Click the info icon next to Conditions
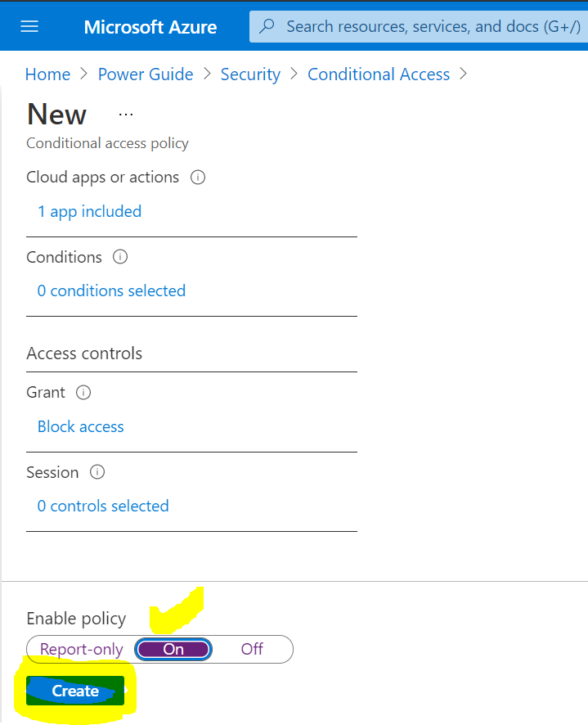Image resolution: width=588 pixels, height=725 pixels. coord(119,257)
